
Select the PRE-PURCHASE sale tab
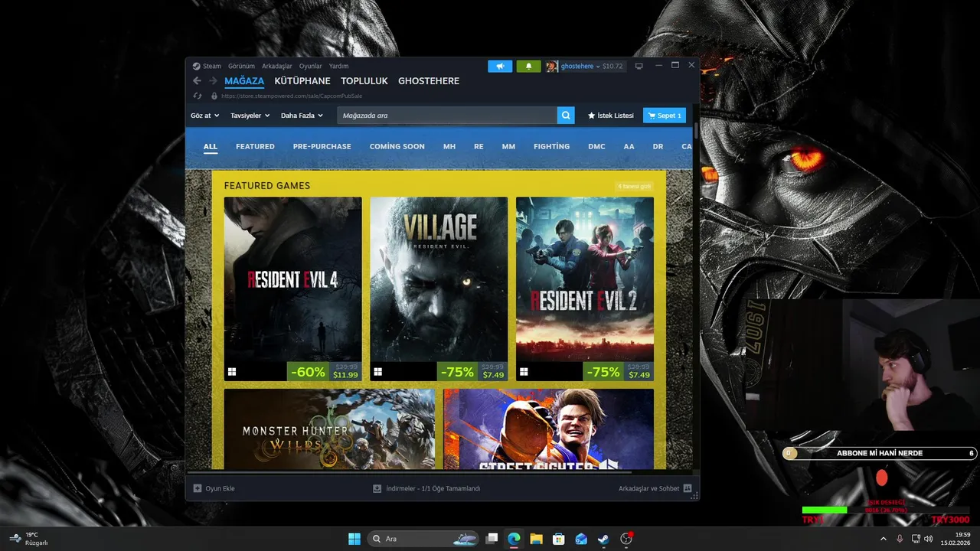(x=322, y=146)
